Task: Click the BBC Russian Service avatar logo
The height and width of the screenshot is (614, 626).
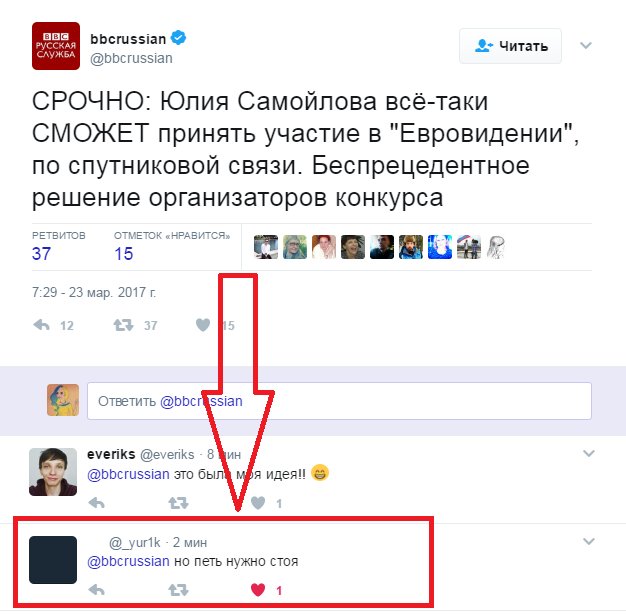Action: point(56,46)
